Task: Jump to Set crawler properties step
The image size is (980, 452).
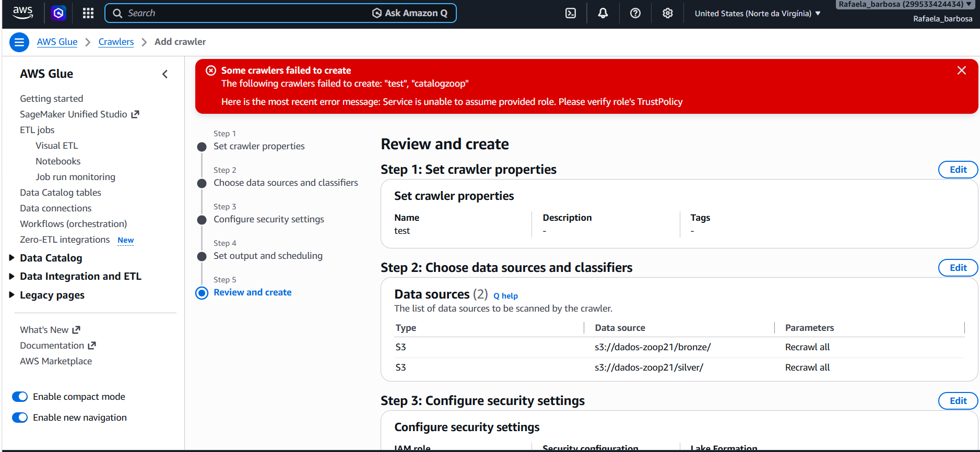Action: [259, 146]
